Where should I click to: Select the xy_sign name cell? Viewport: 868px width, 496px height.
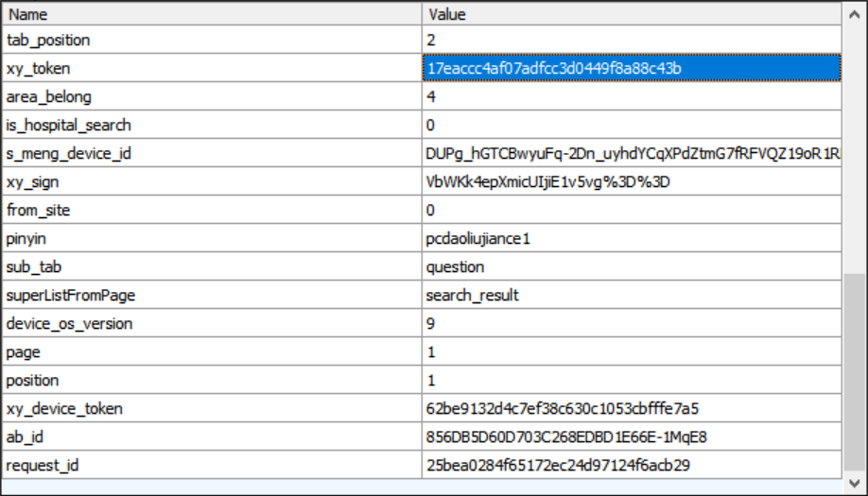tap(212, 181)
